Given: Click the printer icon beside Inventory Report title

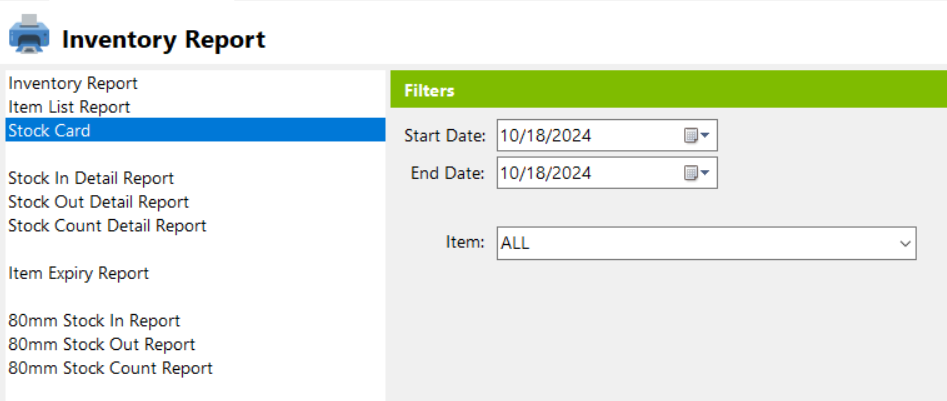Looking at the screenshot, I should pyautogui.click(x=29, y=34).
